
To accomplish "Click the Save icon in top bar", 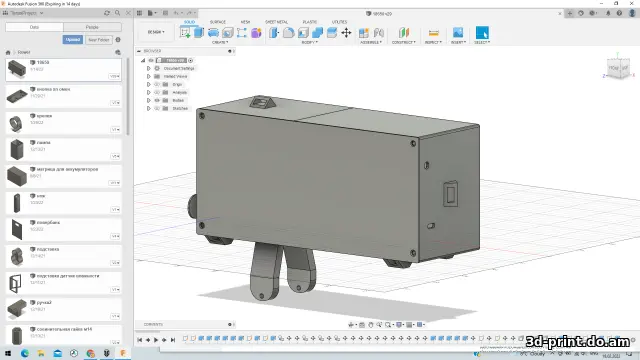I will tap(165, 13).
